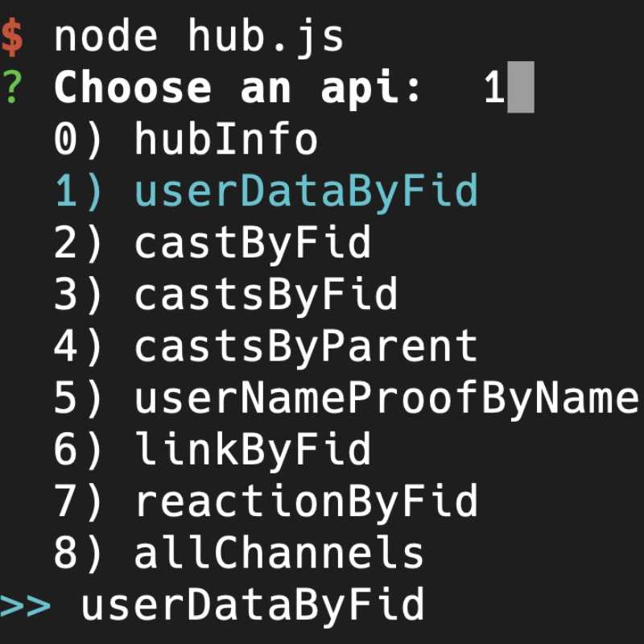The height and width of the screenshot is (644, 644).
Task: Select the castsByParent option
Action: [306, 346]
